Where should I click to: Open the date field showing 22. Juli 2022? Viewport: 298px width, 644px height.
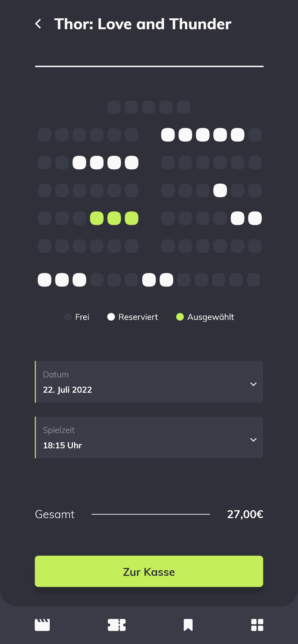68,389
